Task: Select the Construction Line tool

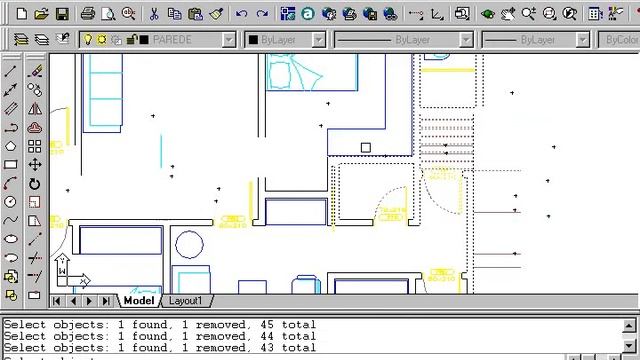Action: [x=11, y=90]
